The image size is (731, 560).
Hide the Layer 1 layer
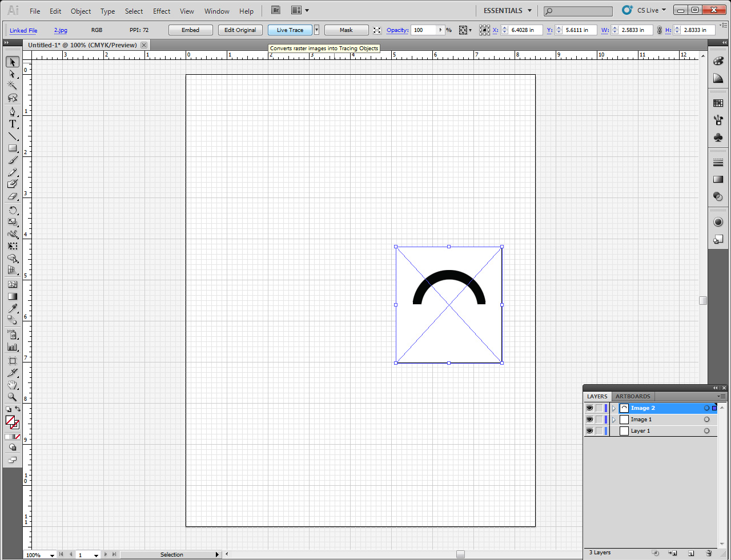589,431
